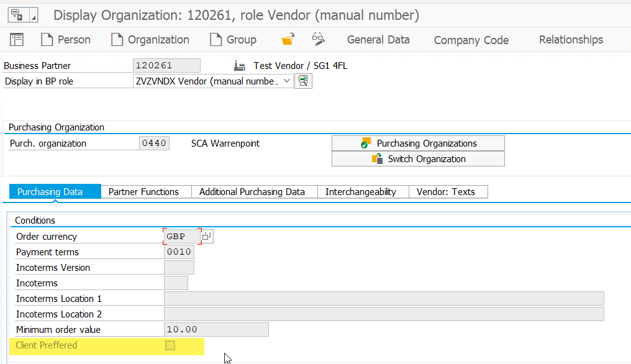Open the Display in BP role dropdown
The height and width of the screenshot is (364, 631).
[x=286, y=81]
